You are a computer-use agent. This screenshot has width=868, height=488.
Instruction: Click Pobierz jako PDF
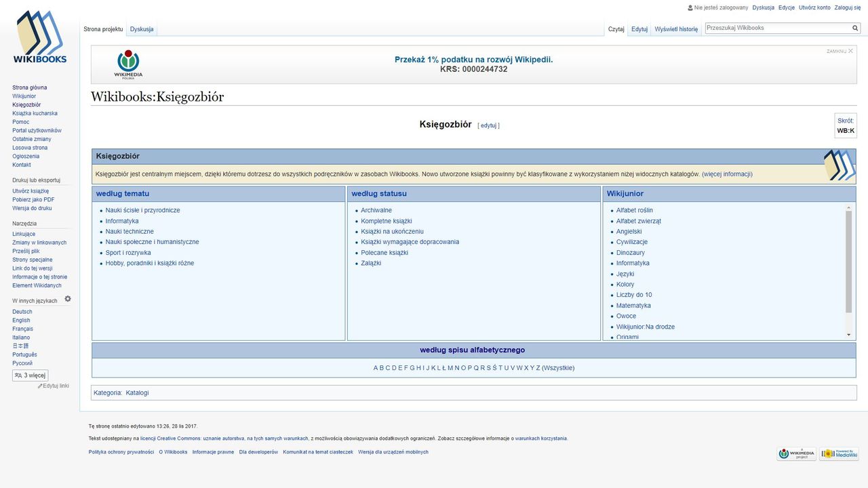click(33, 200)
